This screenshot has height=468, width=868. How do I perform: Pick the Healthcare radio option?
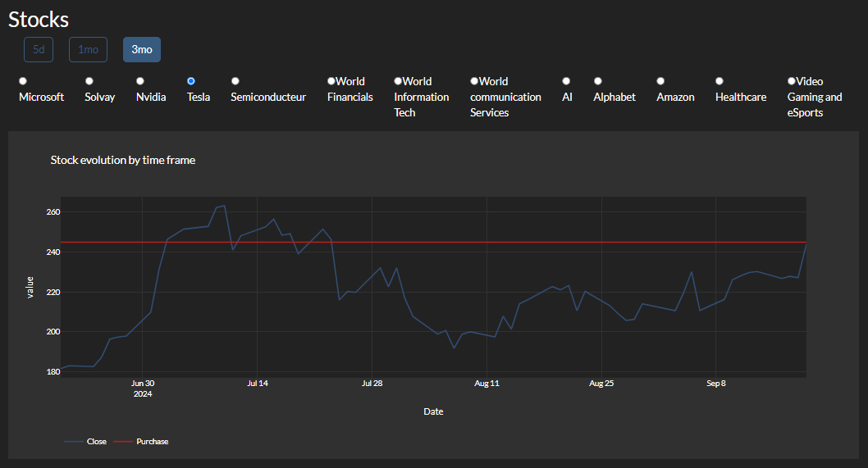(x=720, y=81)
